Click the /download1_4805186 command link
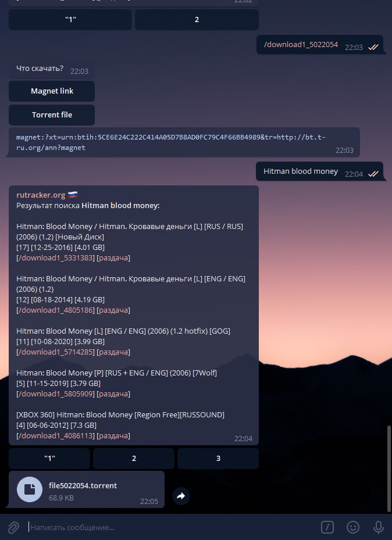Viewport: 392px width, 540px height. pyautogui.click(x=55, y=310)
